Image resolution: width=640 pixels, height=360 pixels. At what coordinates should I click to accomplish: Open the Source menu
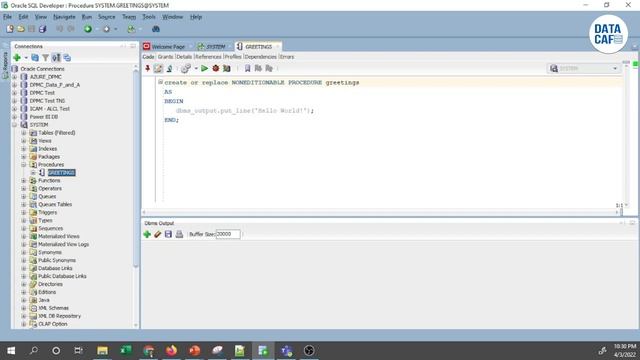point(107,17)
